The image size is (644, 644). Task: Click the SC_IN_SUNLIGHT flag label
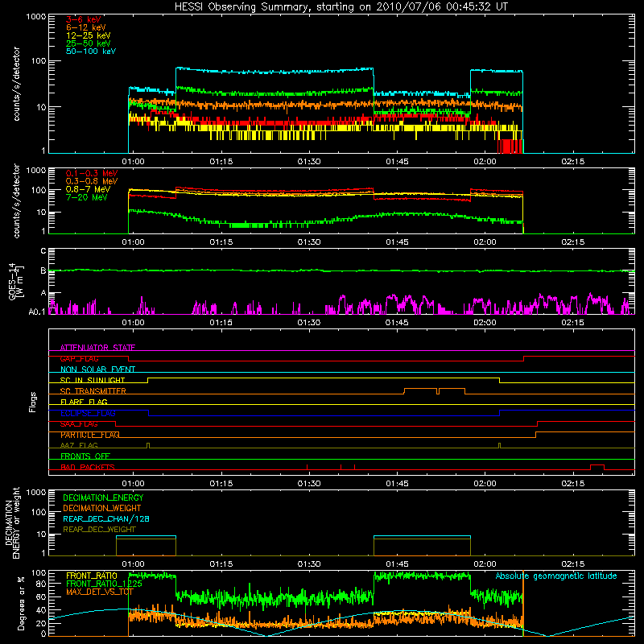coord(93,380)
